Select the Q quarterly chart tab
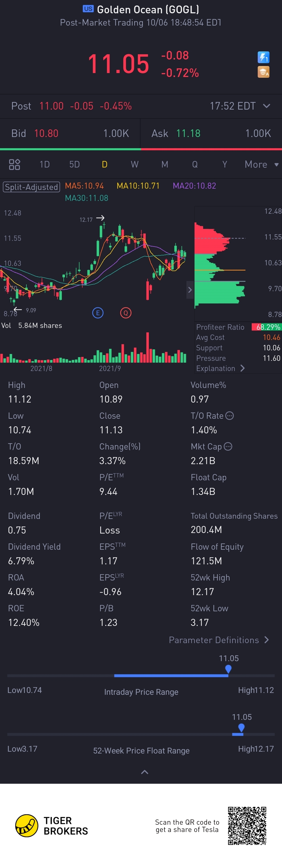282x868 pixels. pyautogui.click(x=195, y=164)
